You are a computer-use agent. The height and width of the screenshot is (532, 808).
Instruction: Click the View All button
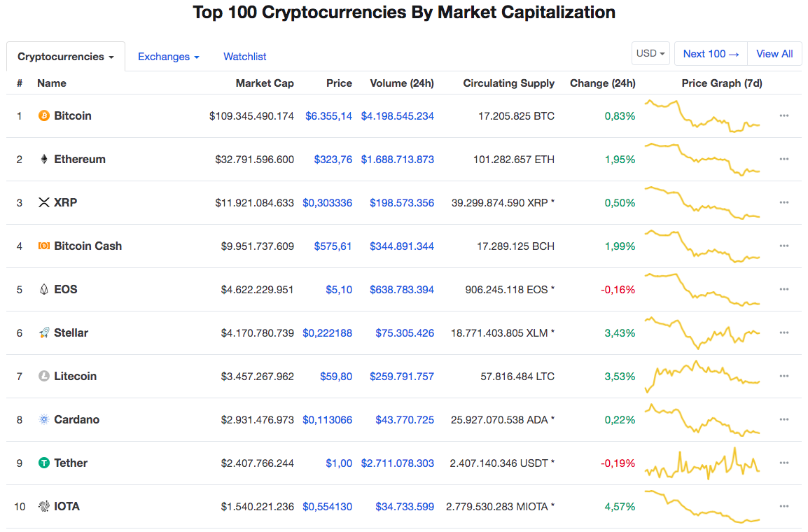click(x=774, y=54)
